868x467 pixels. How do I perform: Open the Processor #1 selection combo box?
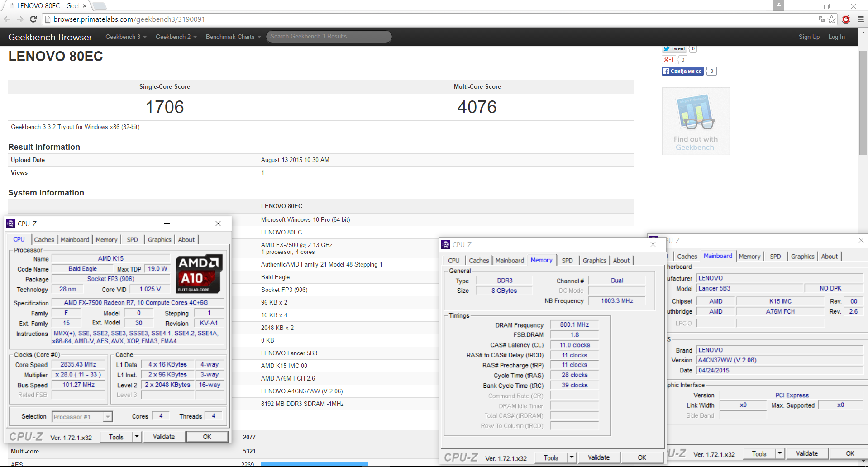point(82,417)
